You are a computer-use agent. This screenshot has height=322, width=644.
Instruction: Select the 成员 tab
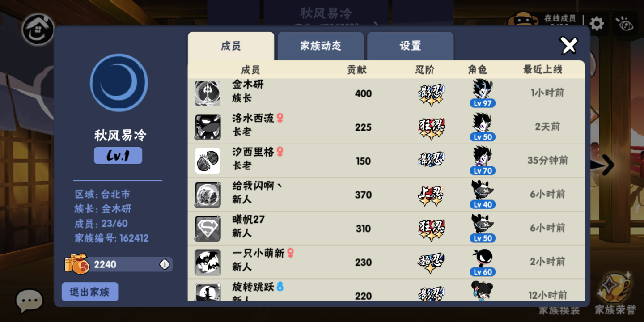point(231,46)
